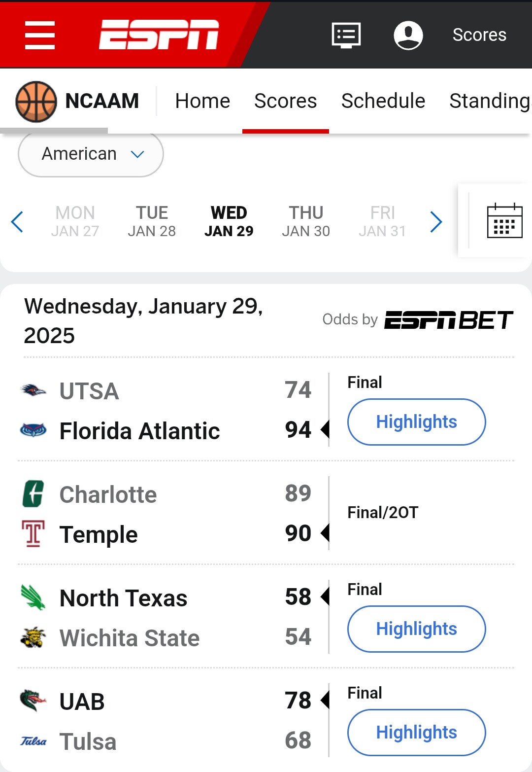Go to previous dates arrow
This screenshot has height=772, width=532.
coord(17,221)
